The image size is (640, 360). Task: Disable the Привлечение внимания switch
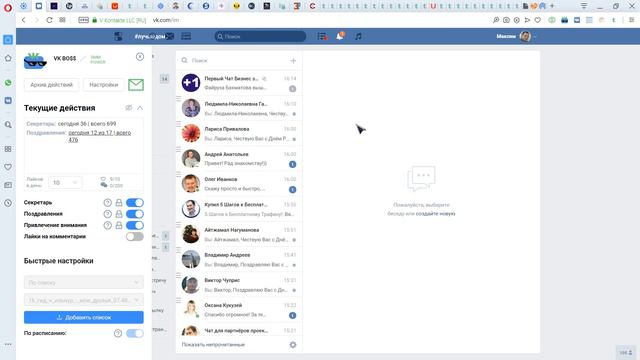pyautogui.click(x=135, y=225)
